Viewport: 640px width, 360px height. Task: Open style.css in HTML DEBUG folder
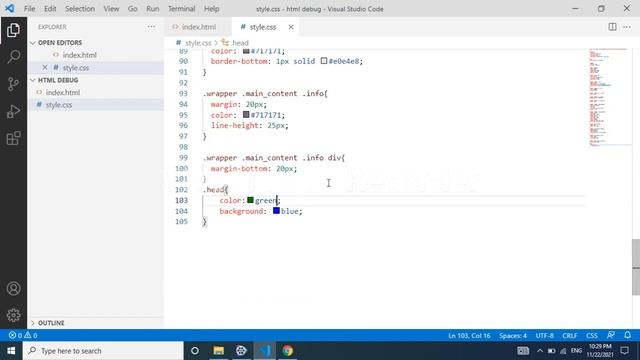pos(59,105)
